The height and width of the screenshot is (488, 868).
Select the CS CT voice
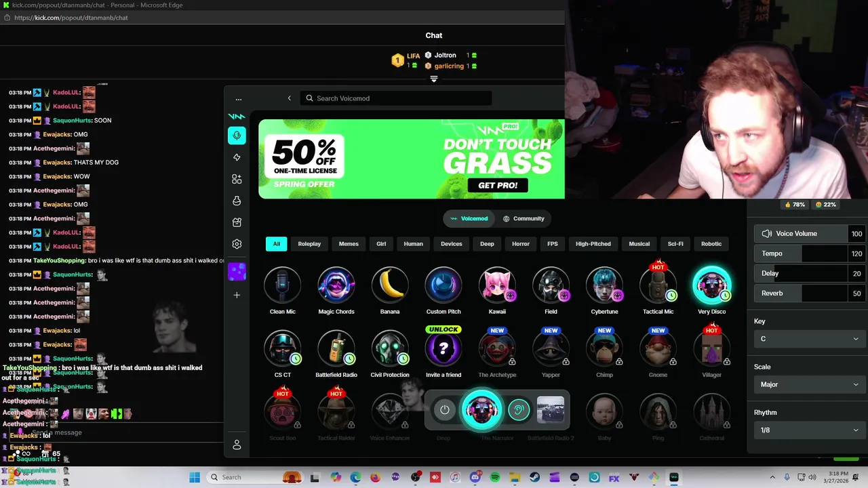[282, 348]
